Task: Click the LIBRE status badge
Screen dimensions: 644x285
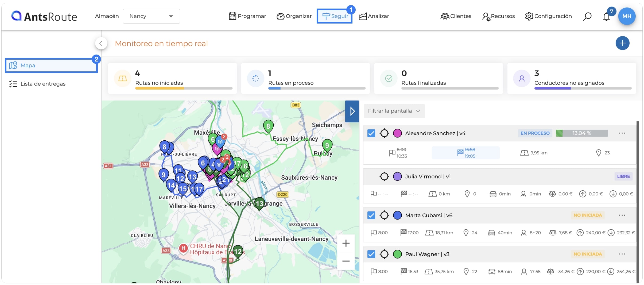Action: click(623, 176)
